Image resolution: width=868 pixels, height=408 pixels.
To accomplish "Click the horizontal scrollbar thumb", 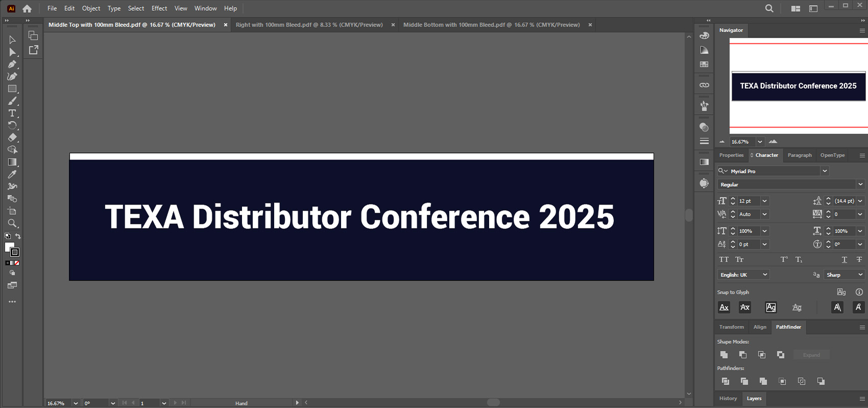I will pyautogui.click(x=493, y=402).
